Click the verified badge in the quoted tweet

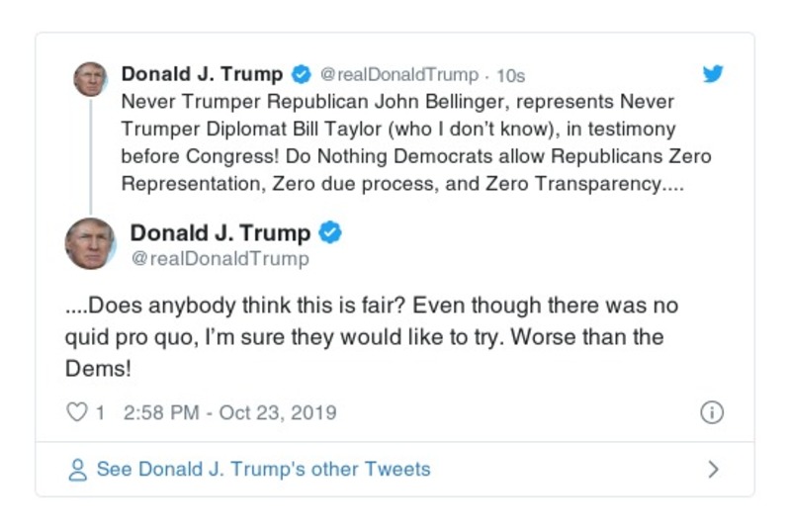(x=301, y=74)
